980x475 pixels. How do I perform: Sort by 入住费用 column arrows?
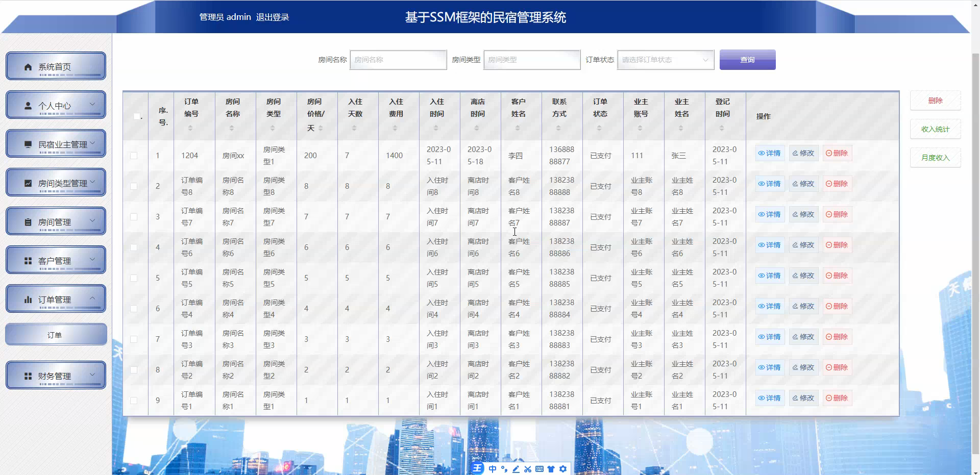click(395, 128)
